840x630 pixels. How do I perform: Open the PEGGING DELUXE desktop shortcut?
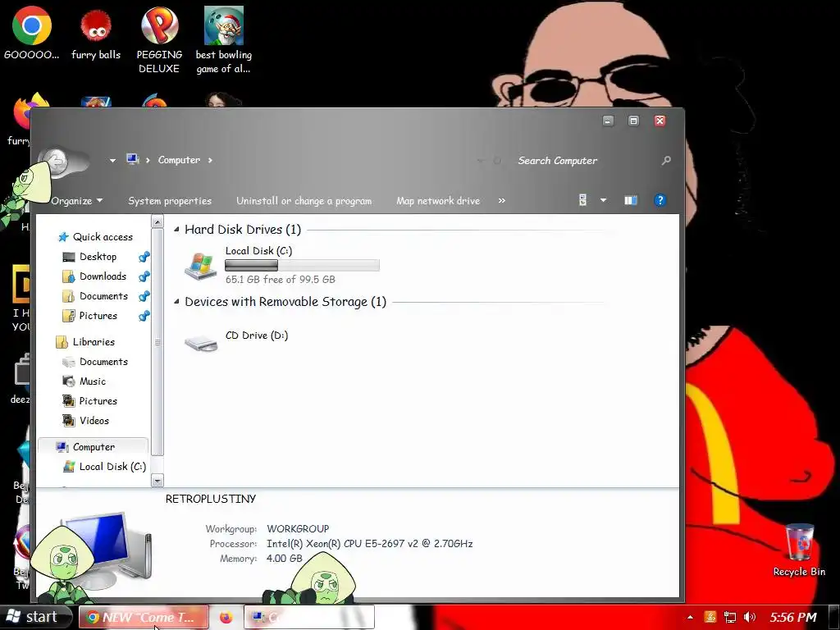click(159, 40)
